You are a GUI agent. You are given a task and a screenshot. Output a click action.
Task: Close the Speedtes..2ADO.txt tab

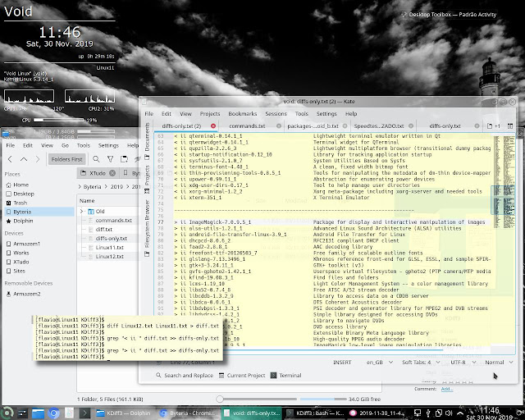coord(411,126)
